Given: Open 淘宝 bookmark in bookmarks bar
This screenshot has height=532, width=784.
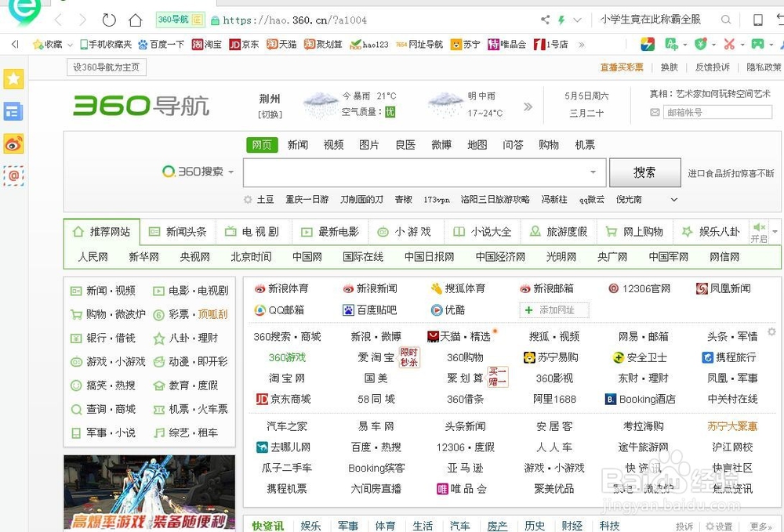Looking at the screenshot, I should pos(206,45).
